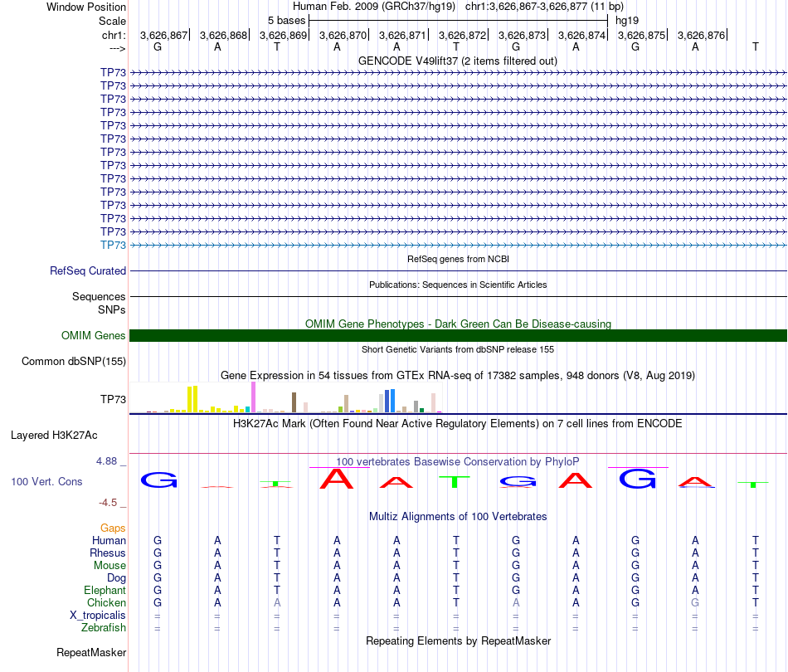Click the tall violet bar in the GTEx chart
Image resolution: width=788 pixels, height=672 pixels.
point(253,397)
